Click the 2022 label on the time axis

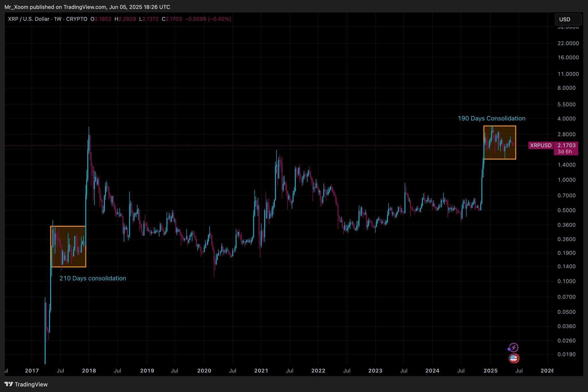[x=318, y=371]
